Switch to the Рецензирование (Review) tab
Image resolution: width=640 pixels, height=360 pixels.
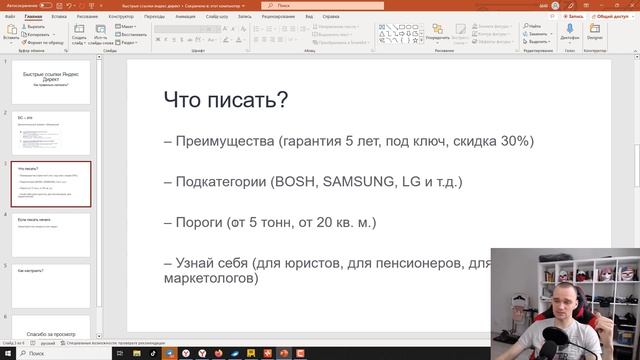(278, 17)
